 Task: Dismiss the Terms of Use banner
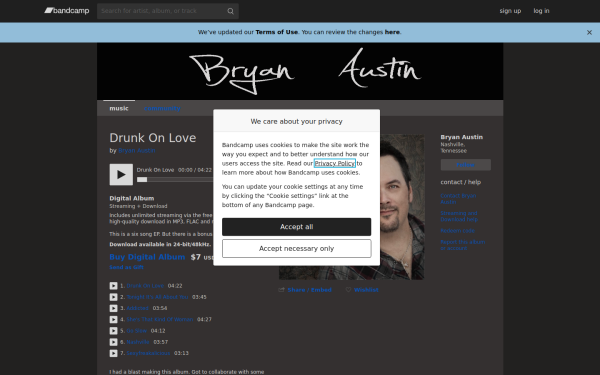[589, 33]
